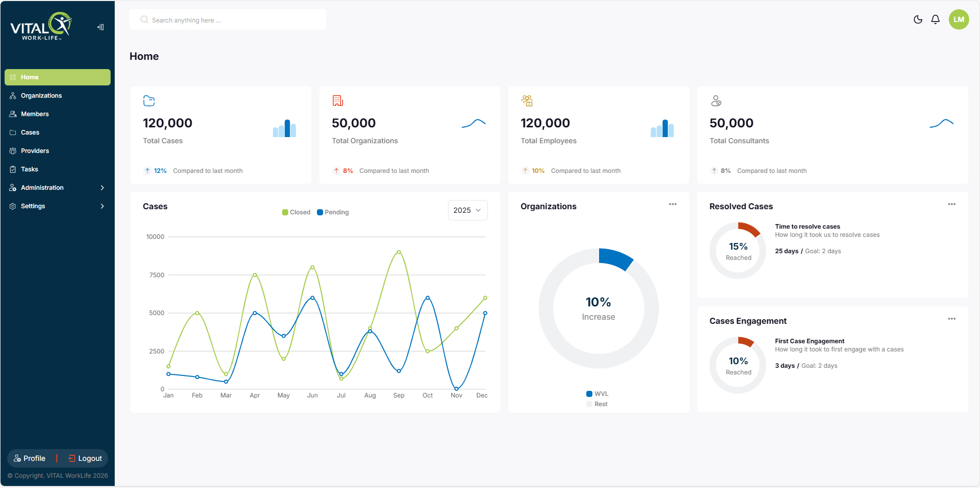Collapse the sidebar with the toggle icon
980x488 pixels.
(x=101, y=27)
